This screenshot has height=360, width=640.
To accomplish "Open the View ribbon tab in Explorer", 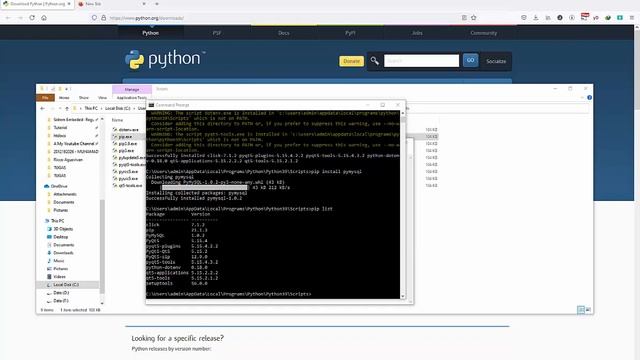I will tap(102, 98).
